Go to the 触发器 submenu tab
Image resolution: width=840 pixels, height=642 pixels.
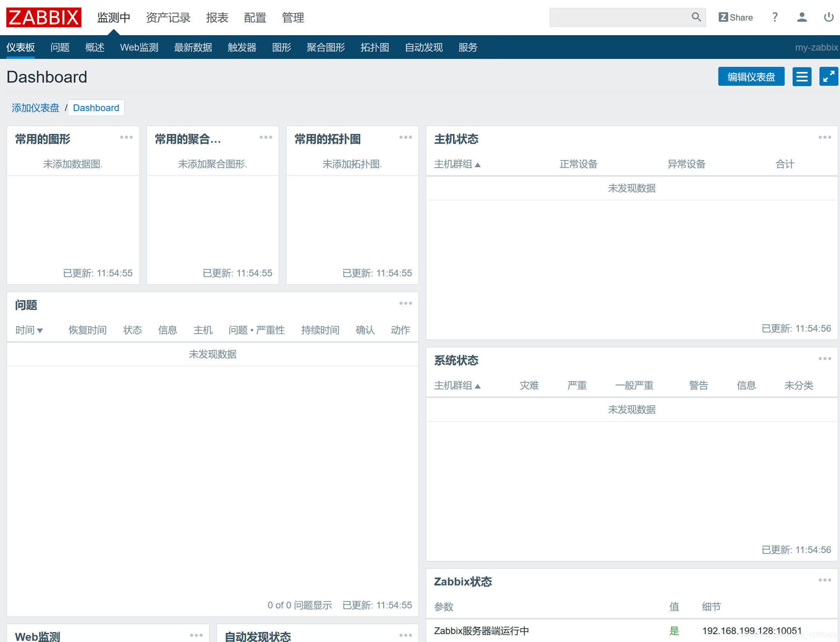242,47
